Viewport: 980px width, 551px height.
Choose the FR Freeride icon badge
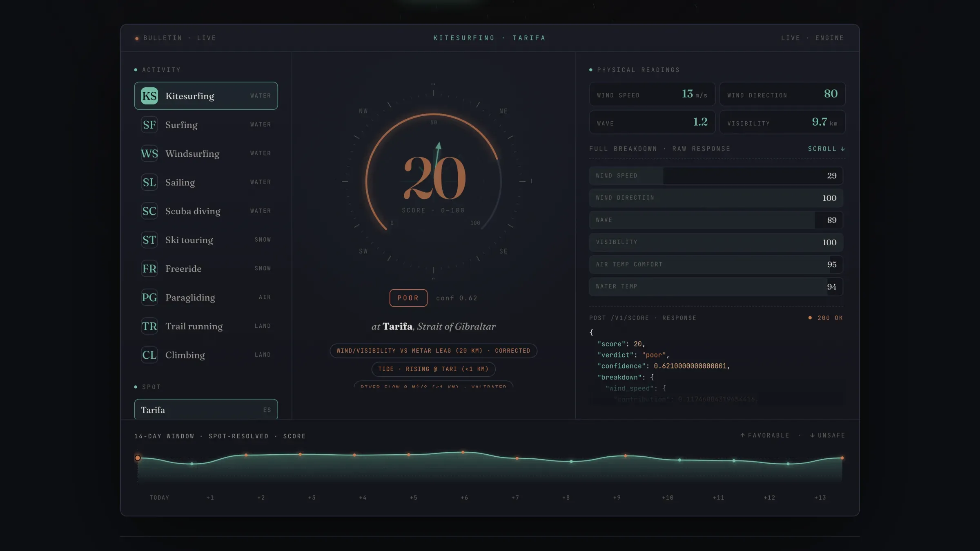149,269
